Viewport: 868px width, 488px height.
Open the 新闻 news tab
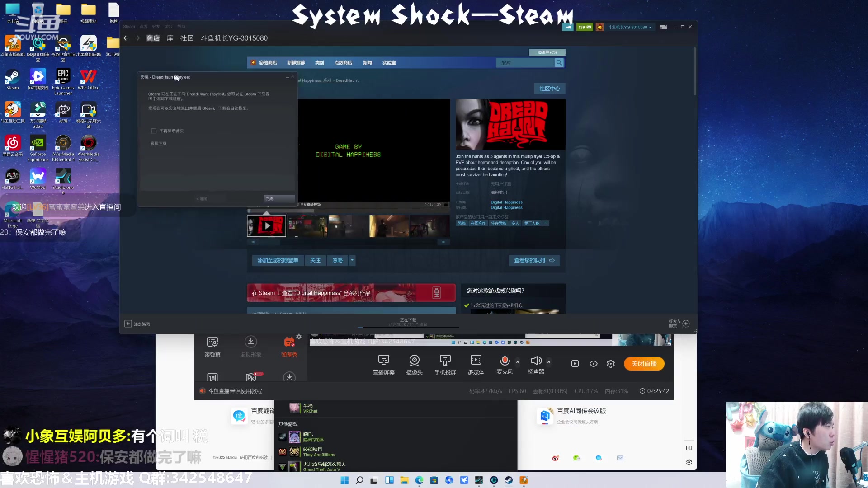[367, 63]
